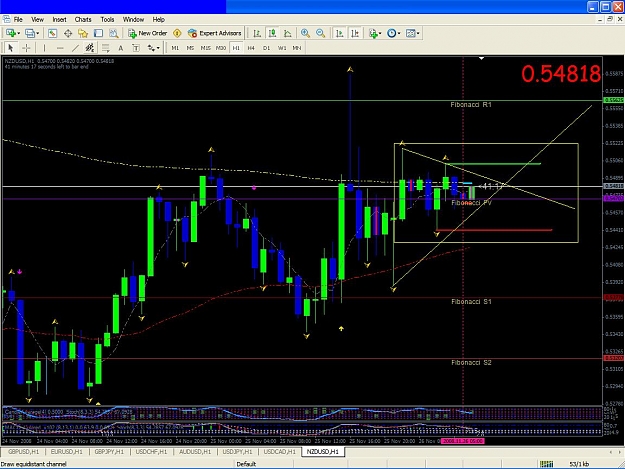The image size is (625, 469).
Task: Open the Charts menu
Action: [x=83, y=20]
